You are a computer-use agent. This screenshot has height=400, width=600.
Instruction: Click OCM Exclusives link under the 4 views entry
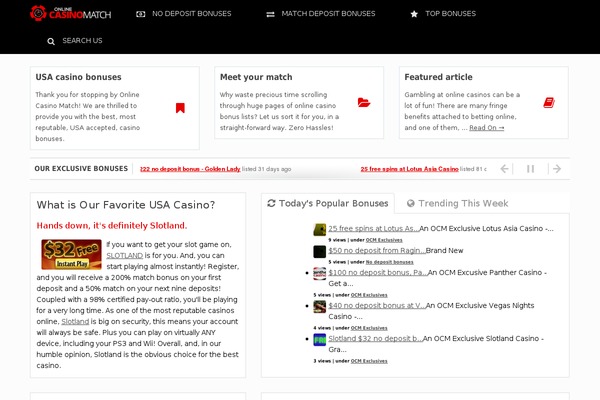pos(369,328)
